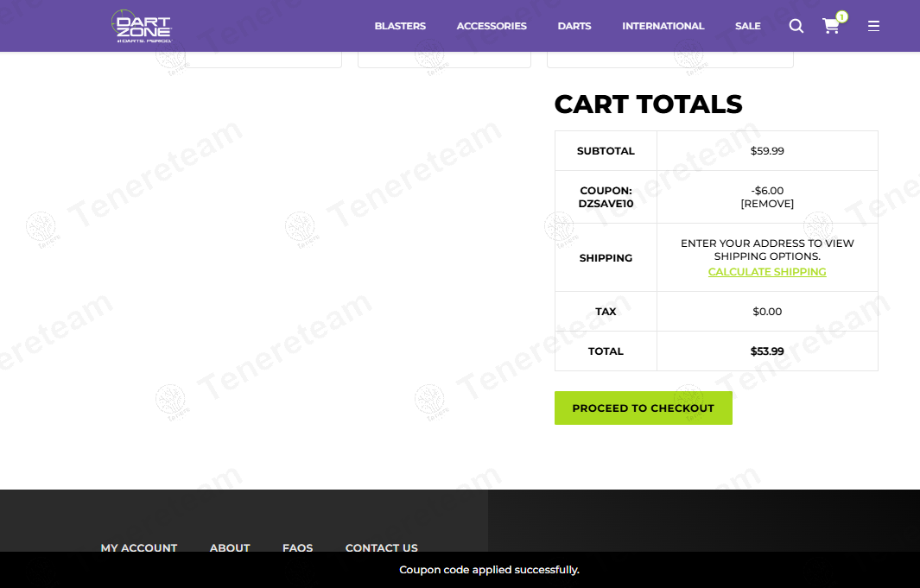This screenshot has width=920, height=588.
Task: Open the shopping cart icon
Action: (831, 26)
